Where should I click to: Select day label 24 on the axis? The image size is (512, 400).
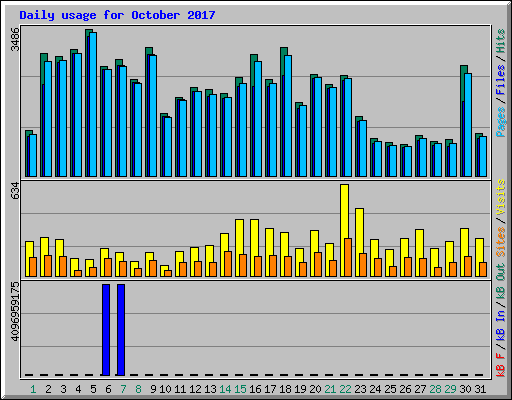pyautogui.click(x=375, y=389)
